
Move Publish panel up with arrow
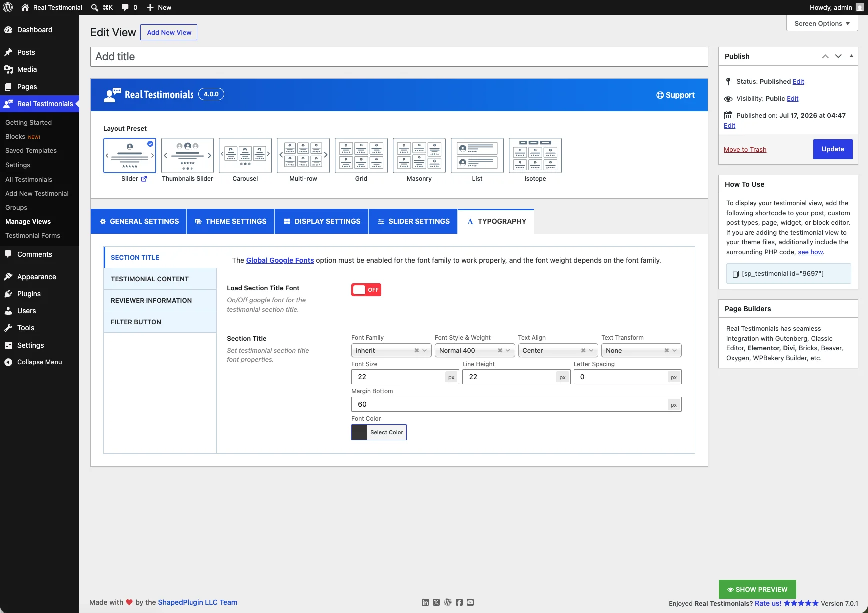click(825, 56)
